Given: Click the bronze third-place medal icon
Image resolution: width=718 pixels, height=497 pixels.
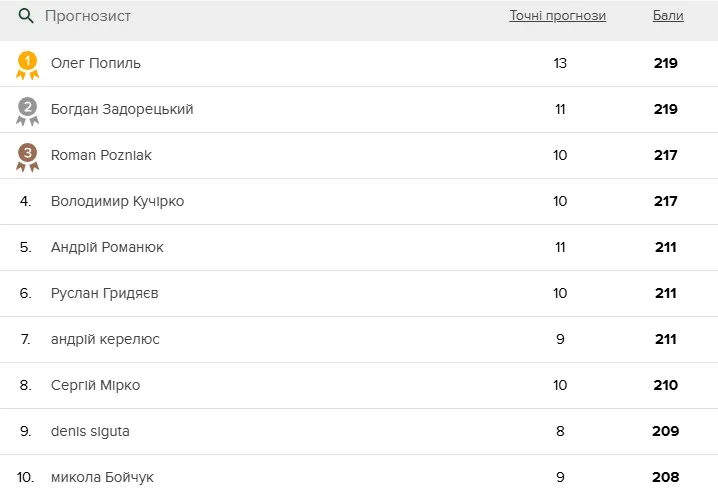Looking at the screenshot, I should pyautogui.click(x=27, y=156).
